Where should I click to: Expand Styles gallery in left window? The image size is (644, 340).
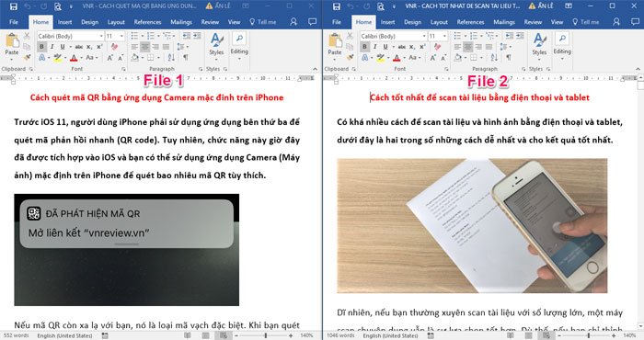point(216,45)
